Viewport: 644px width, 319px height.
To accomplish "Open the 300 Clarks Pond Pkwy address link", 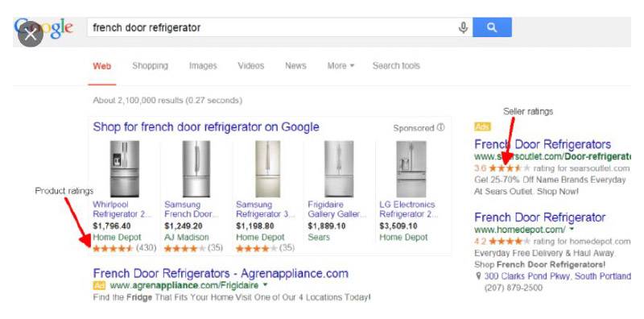I will click(557, 276).
